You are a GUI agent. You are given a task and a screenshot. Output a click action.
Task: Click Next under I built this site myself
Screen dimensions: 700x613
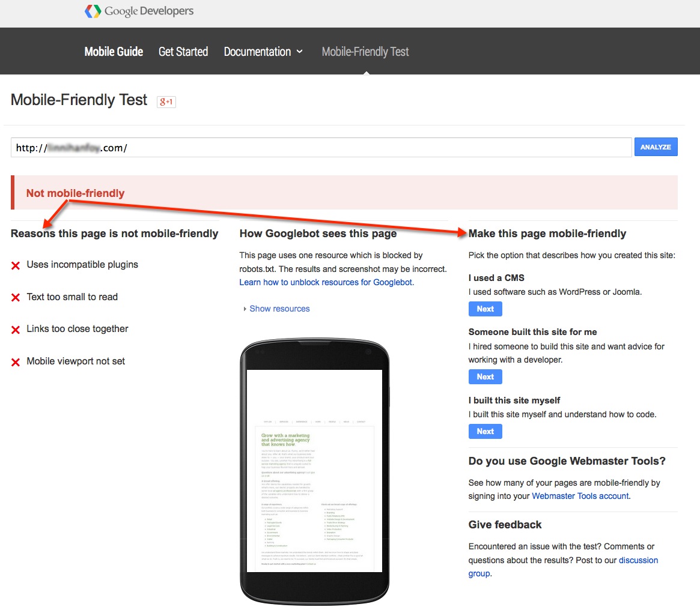485,432
